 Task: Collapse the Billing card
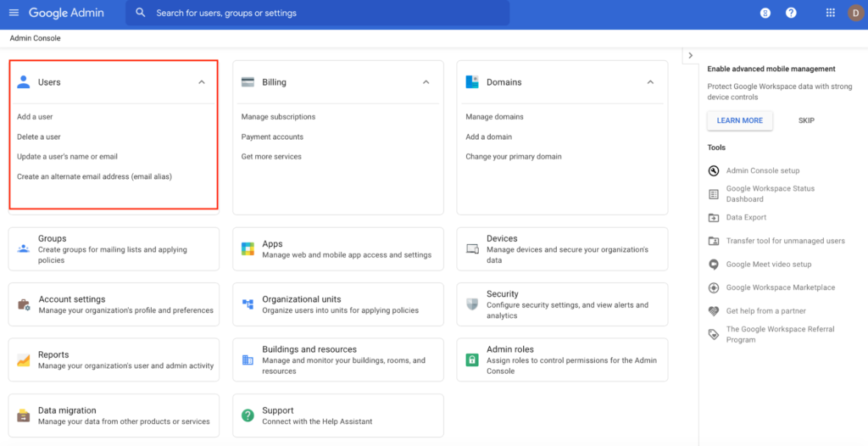(x=426, y=82)
